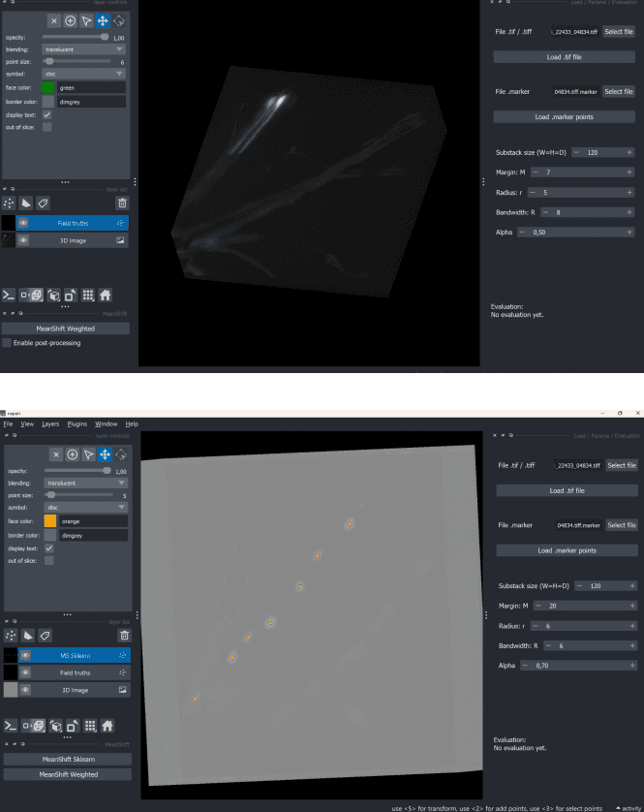Toggle out of slice checkbox under orange face color
The height and width of the screenshot is (812, 644).
pyautogui.click(x=49, y=560)
